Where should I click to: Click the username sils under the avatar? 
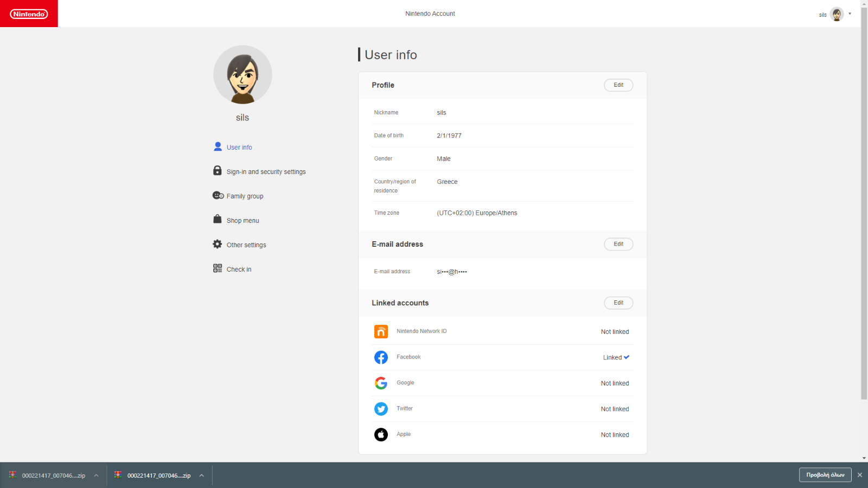(242, 118)
